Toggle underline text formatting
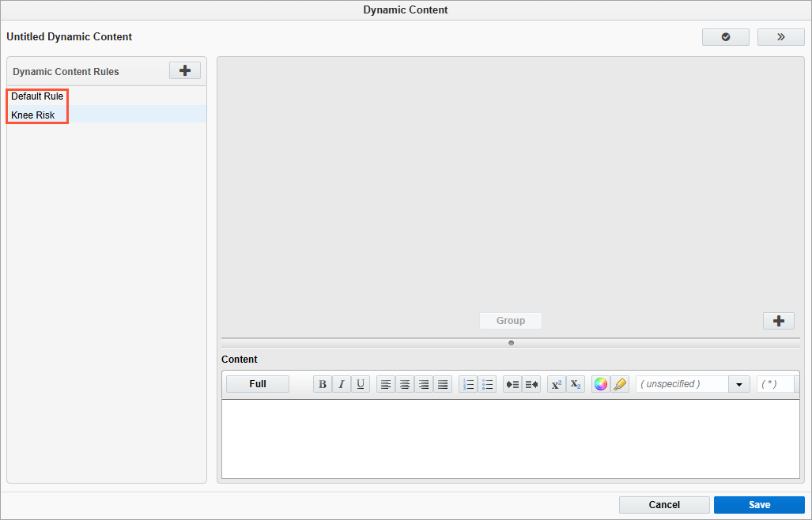Screen dimensions: 812x520 (x=361, y=385)
